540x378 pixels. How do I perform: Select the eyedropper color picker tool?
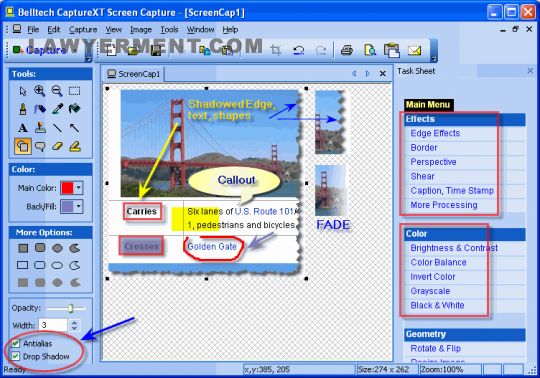click(x=57, y=109)
